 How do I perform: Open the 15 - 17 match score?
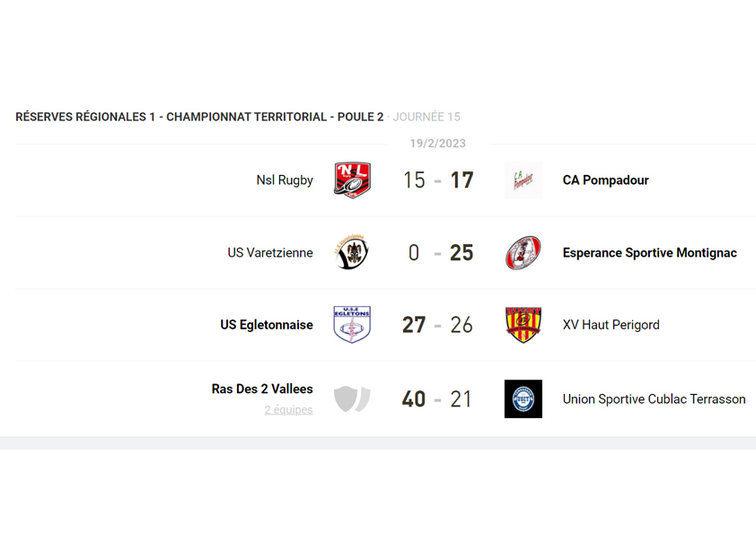437,180
